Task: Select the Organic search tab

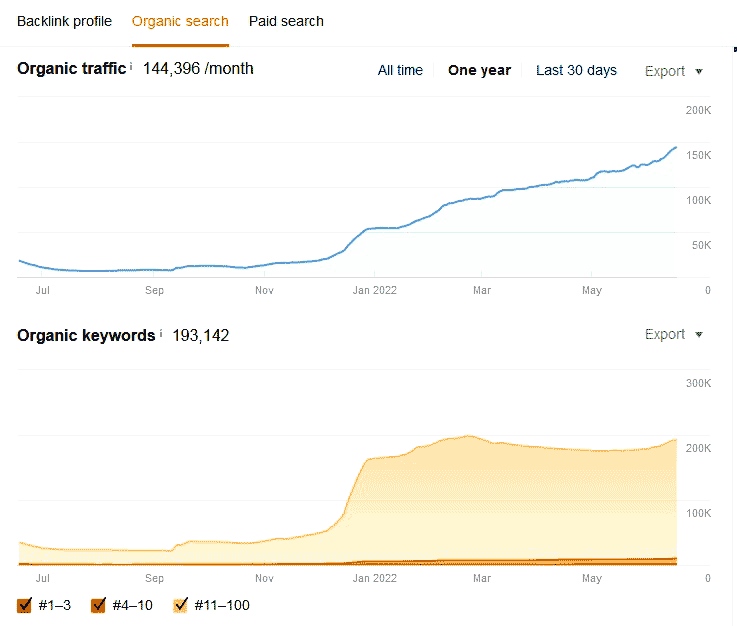Action: click(x=180, y=21)
